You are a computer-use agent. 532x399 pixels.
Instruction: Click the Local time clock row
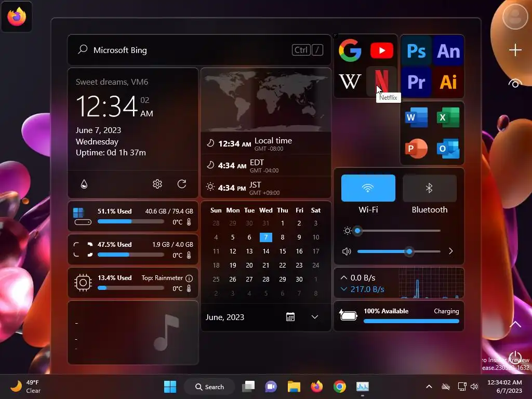[266, 143]
